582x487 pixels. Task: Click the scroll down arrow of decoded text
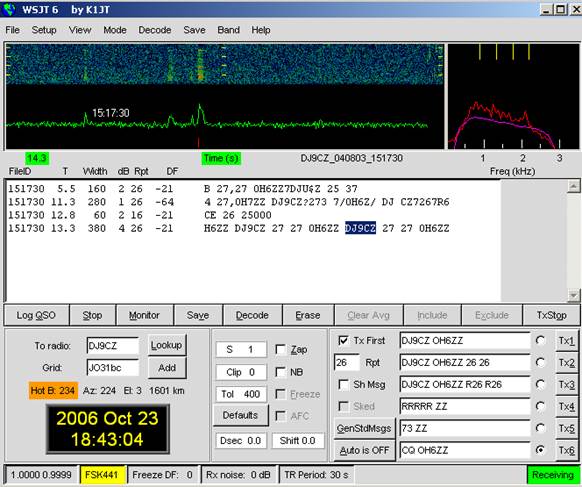pyautogui.click(x=573, y=295)
